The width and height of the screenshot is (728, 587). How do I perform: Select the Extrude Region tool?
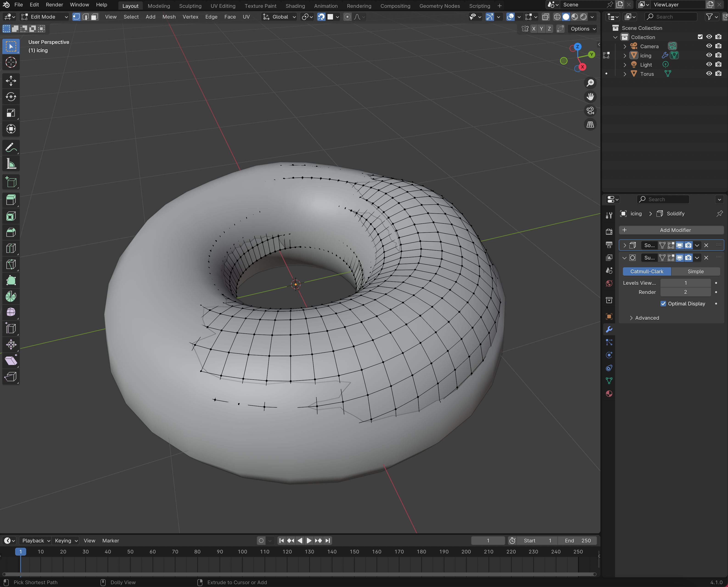click(x=11, y=200)
